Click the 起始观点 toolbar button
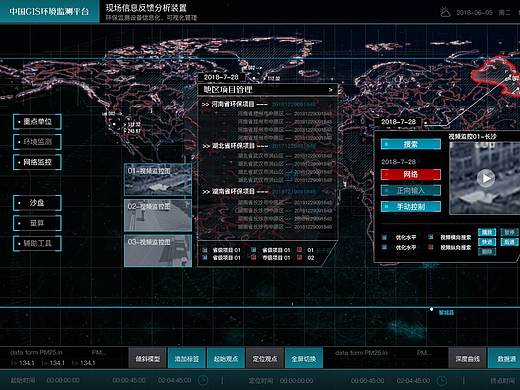Viewport: 520px width, 390px height. point(226,358)
